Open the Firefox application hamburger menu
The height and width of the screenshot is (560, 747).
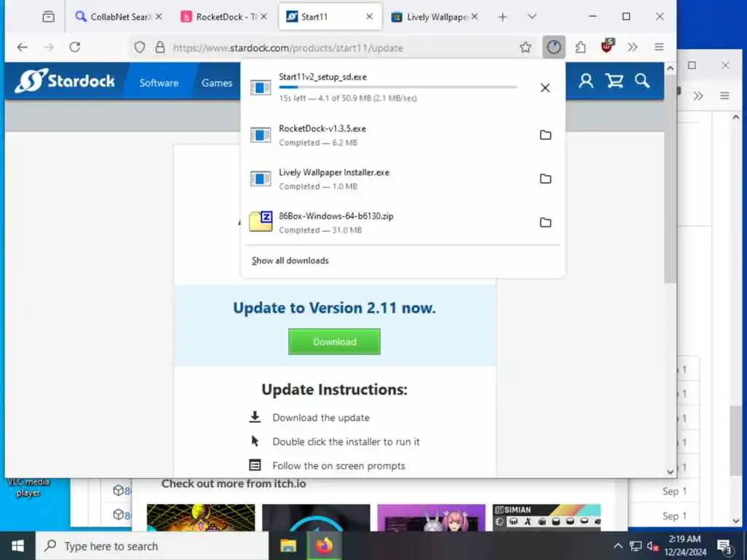coord(659,47)
